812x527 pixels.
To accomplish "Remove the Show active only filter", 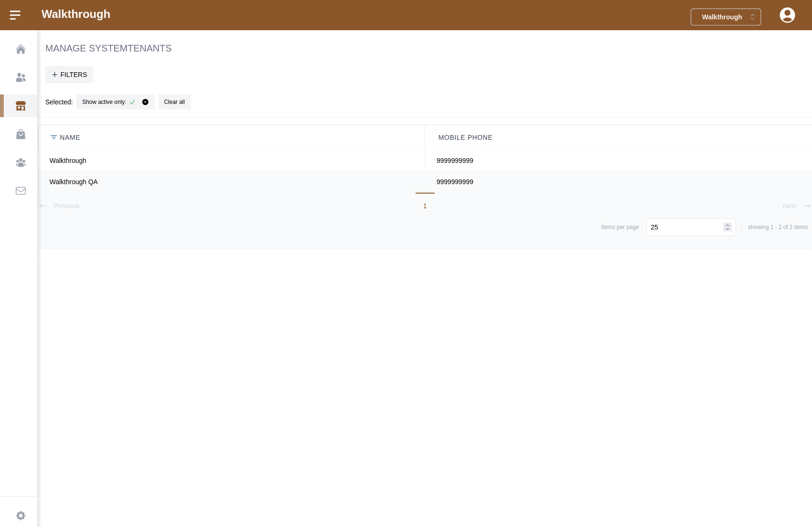I will pyautogui.click(x=145, y=102).
